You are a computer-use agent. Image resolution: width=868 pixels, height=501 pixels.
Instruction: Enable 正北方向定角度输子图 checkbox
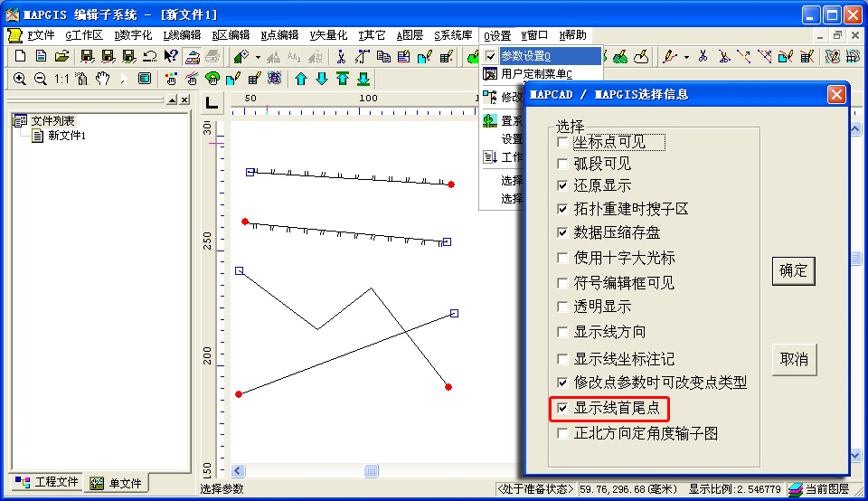[x=562, y=433]
